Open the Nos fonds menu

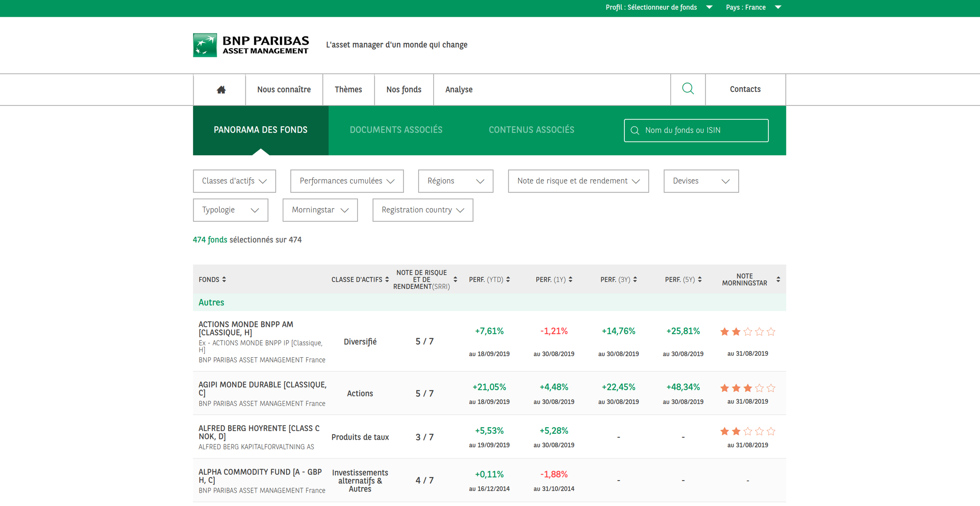click(x=403, y=89)
